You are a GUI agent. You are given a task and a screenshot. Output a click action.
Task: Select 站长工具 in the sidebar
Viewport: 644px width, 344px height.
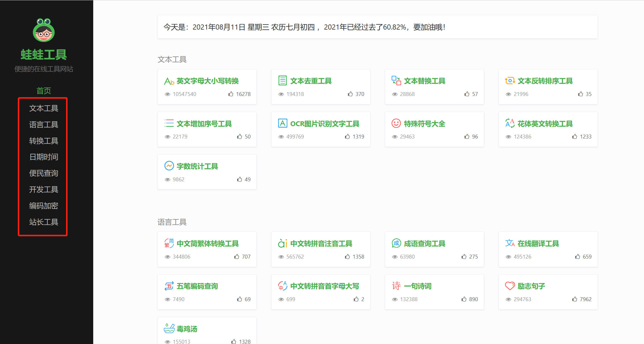point(44,222)
